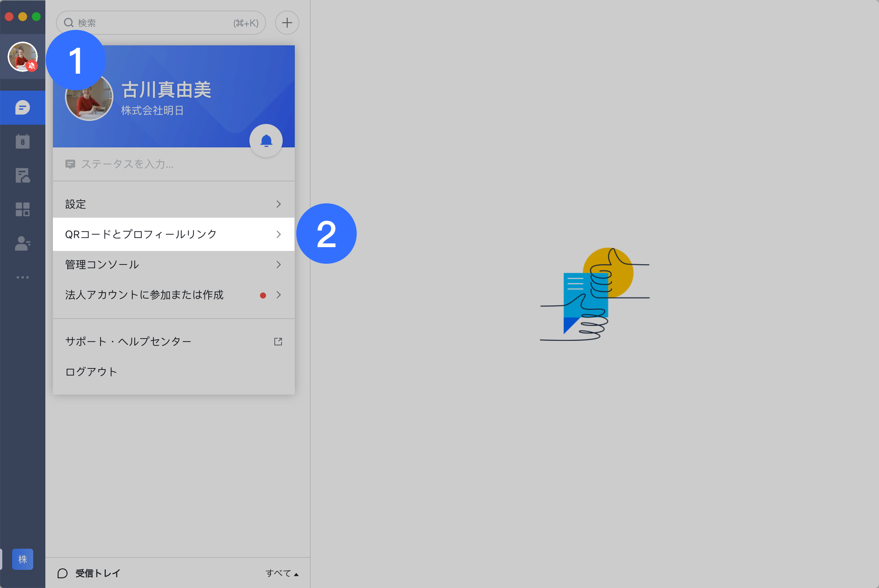Open the calendar icon in the sidebar
This screenshot has width=879, height=588.
[x=23, y=141]
